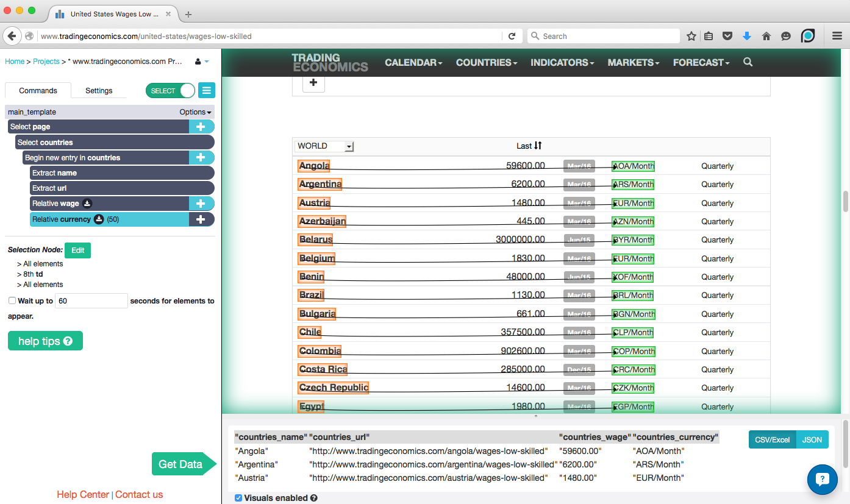Switch to the Commands tab

[38, 90]
